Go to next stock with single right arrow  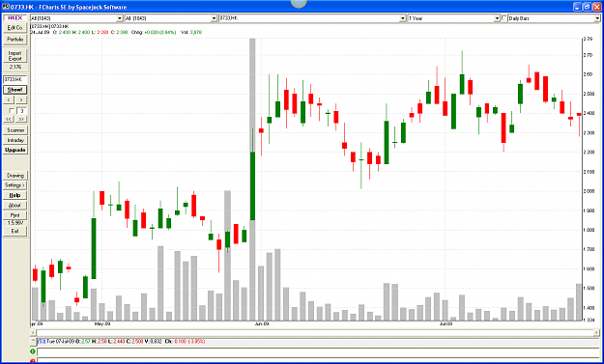click(x=21, y=99)
